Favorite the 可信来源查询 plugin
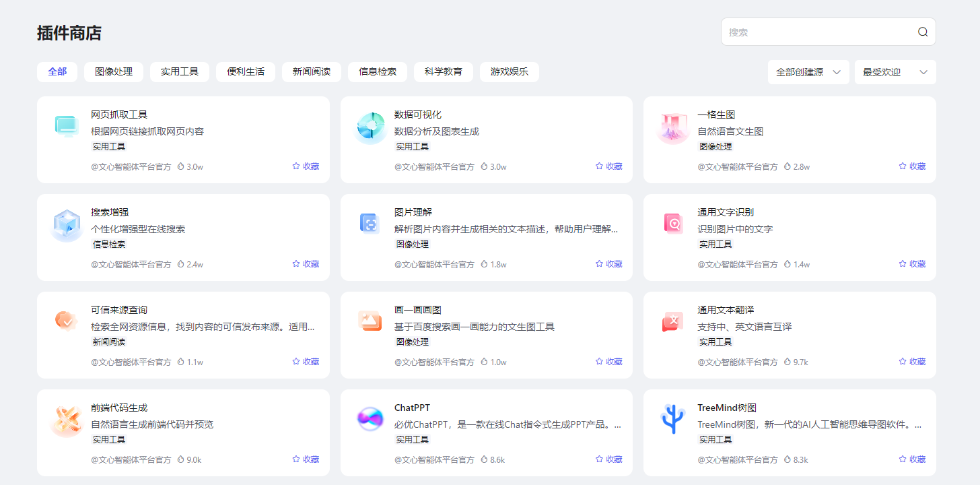This screenshot has width=980, height=485. (x=306, y=362)
